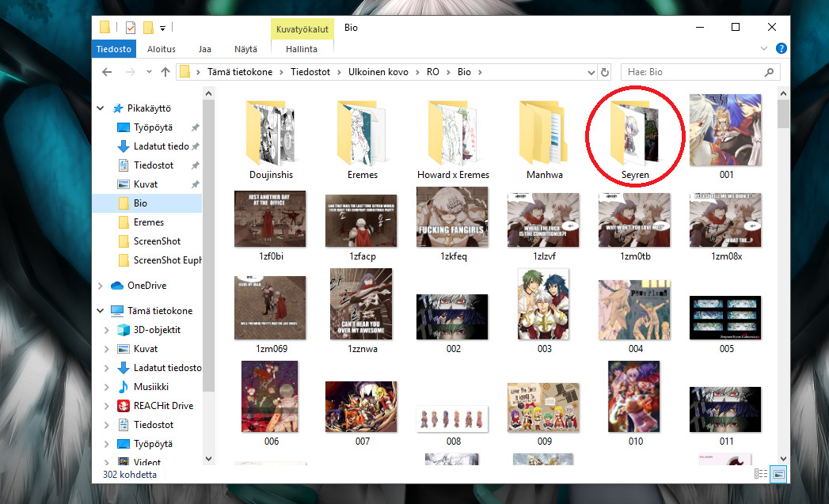Switch to details view in status bar

761,474
